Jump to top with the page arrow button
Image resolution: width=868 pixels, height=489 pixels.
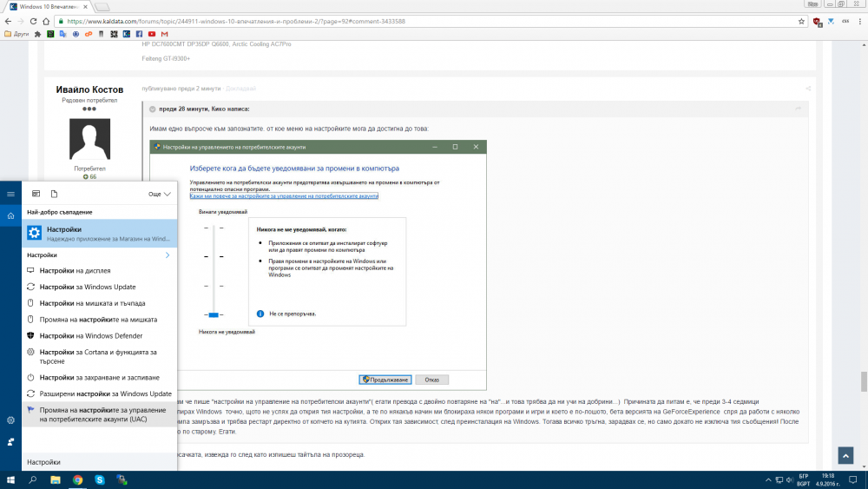click(x=845, y=455)
